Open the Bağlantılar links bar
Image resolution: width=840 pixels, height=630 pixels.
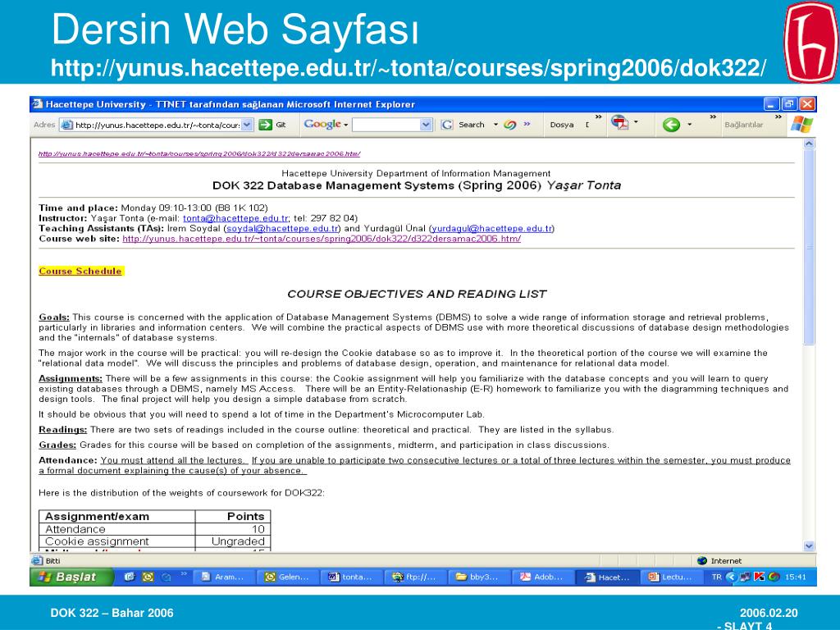pyautogui.click(x=743, y=125)
